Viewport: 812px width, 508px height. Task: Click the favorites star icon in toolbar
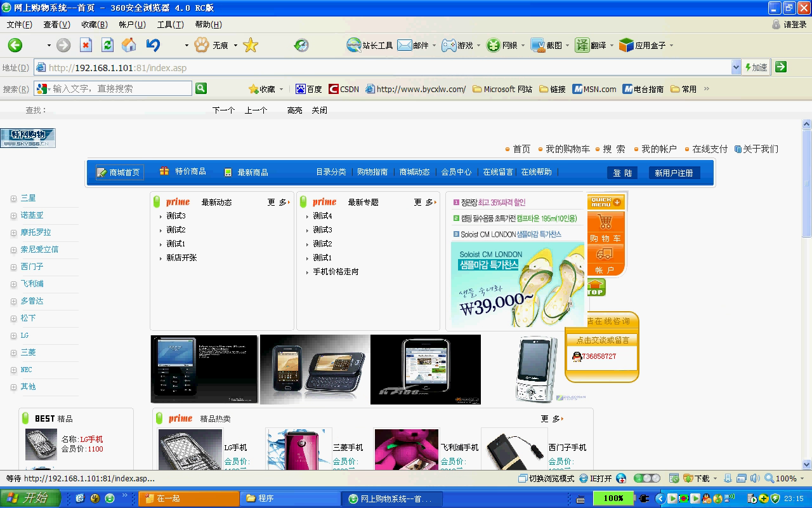pyautogui.click(x=251, y=45)
